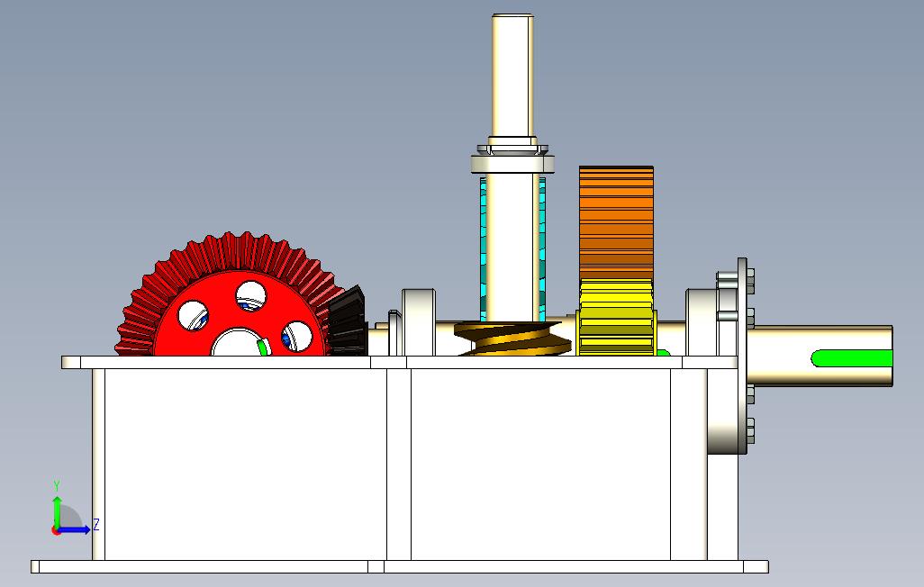
Task: Select the right housing side panel
Action: 540,465
